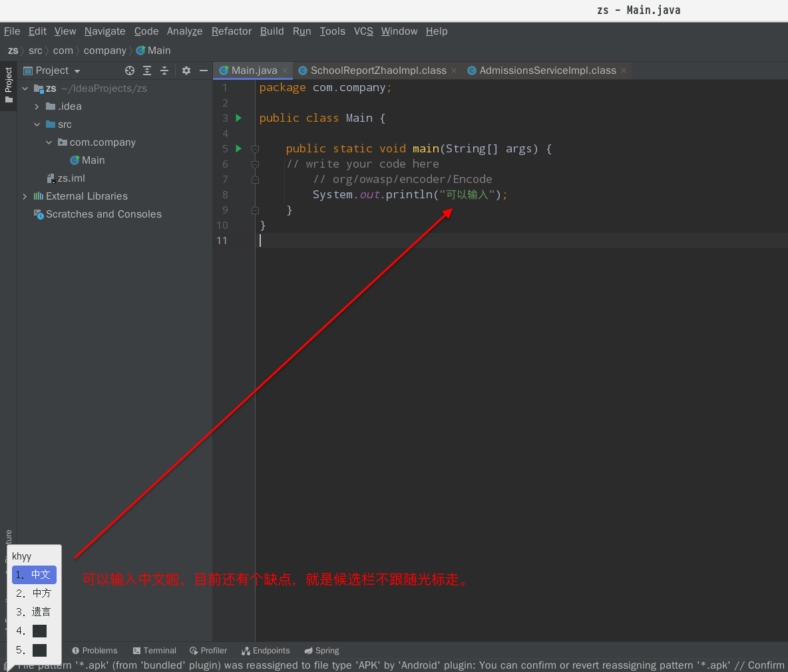Expand the .idea folder
Viewport: 788px width, 672px height.
pos(37,106)
